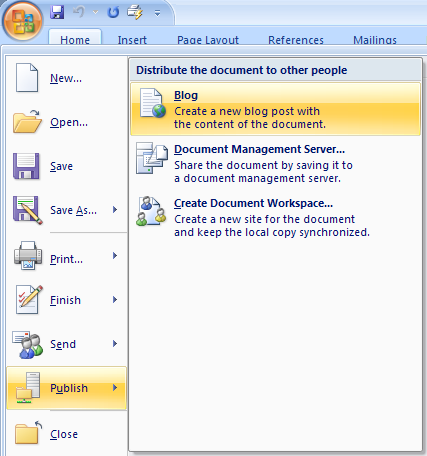This screenshot has width=427, height=456.
Task: Click the Document Management Server icon
Action: coord(152,158)
